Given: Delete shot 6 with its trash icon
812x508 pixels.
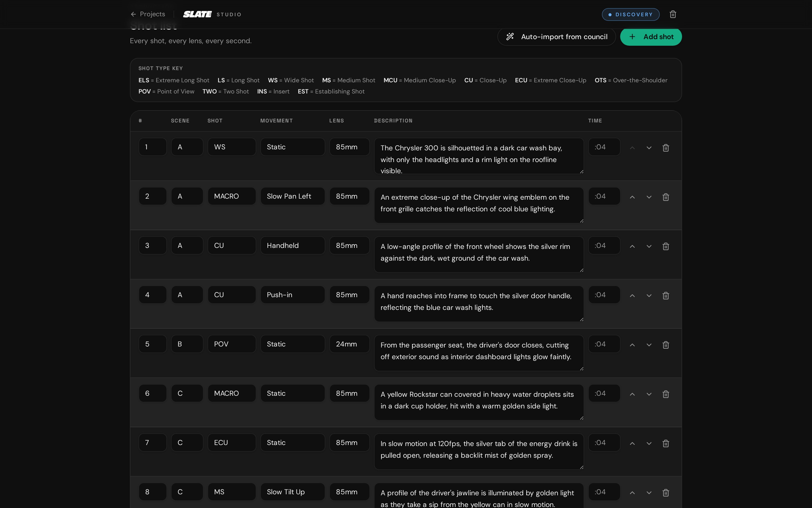Looking at the screenshot, I should 666,394.
